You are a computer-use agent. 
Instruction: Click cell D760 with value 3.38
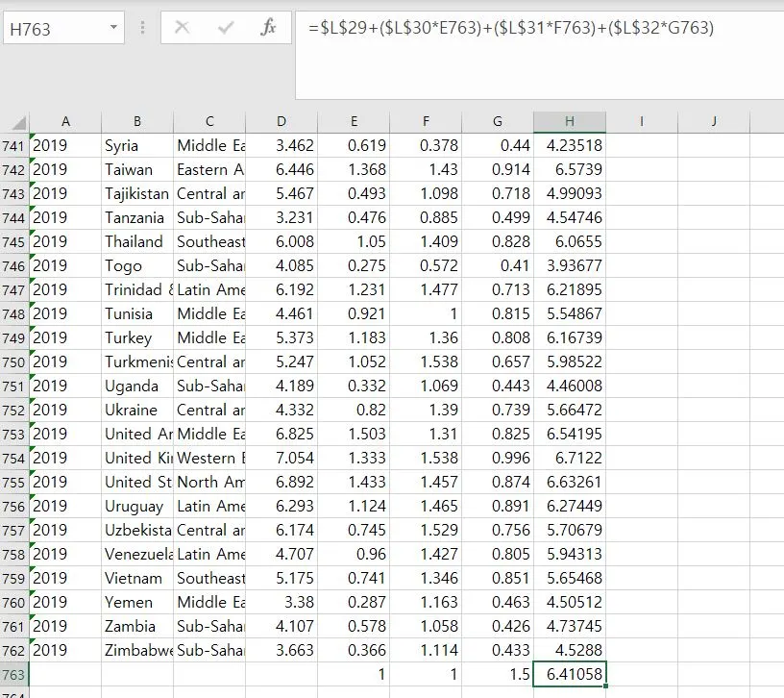(x=282, y=602)
